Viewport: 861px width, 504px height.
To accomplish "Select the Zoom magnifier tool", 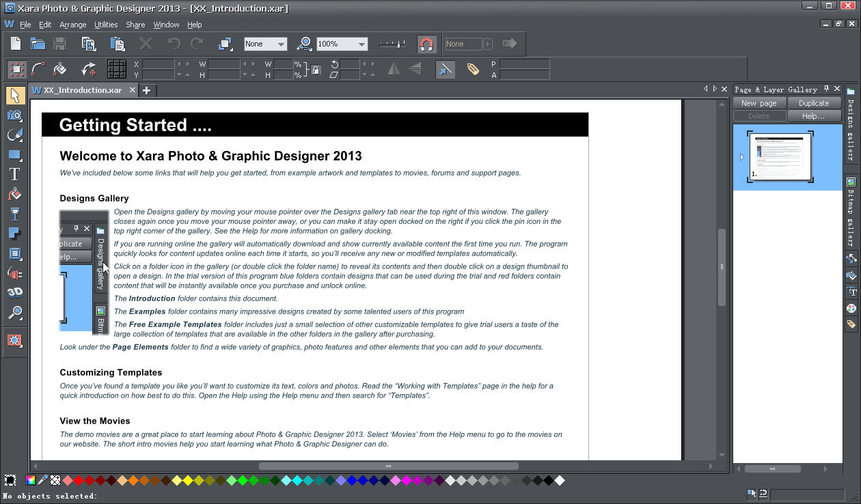I will 15,313.
